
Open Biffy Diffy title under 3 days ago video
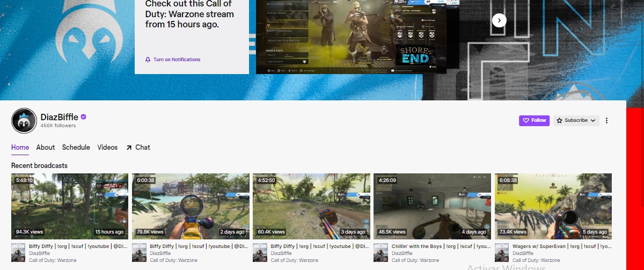pyautogui.click(x=320, y=246)
